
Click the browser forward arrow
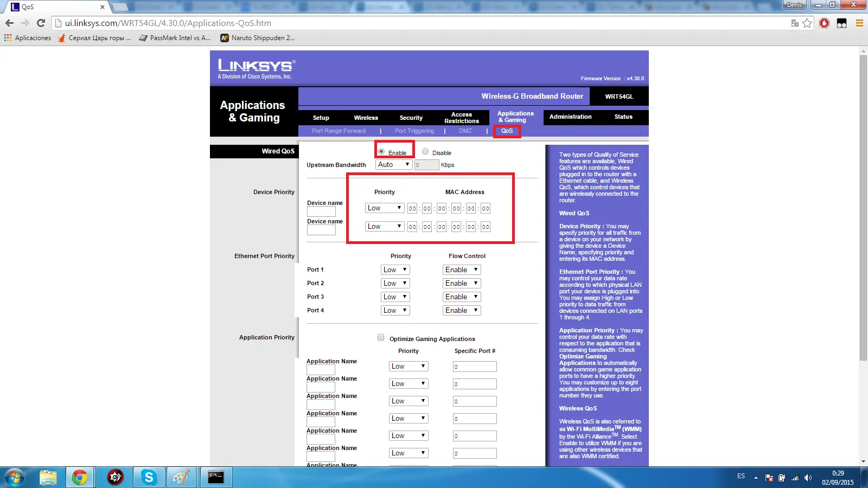[x=25, y=23]
